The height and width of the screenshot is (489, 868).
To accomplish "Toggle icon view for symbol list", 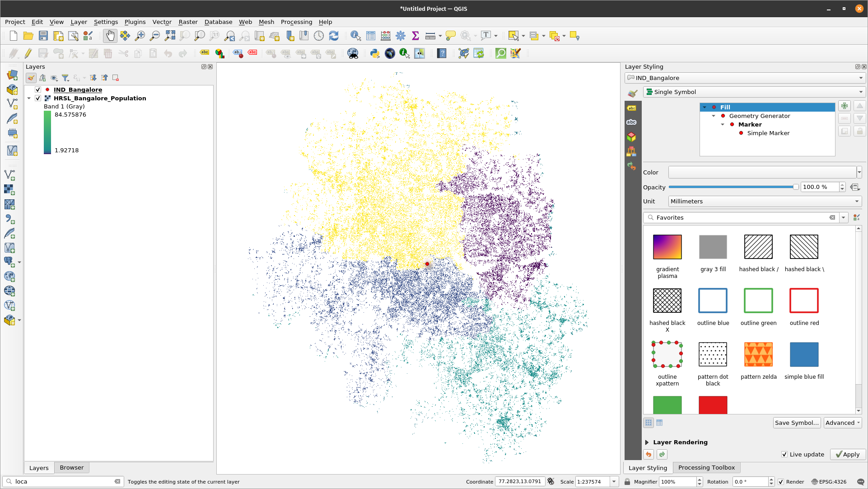I will point(649,423).
